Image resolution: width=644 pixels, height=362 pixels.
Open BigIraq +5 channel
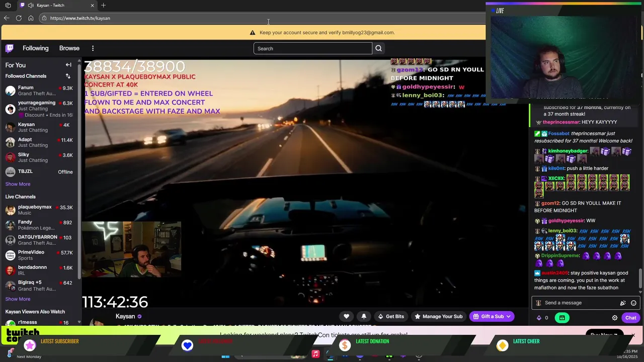tap(39, 285)
